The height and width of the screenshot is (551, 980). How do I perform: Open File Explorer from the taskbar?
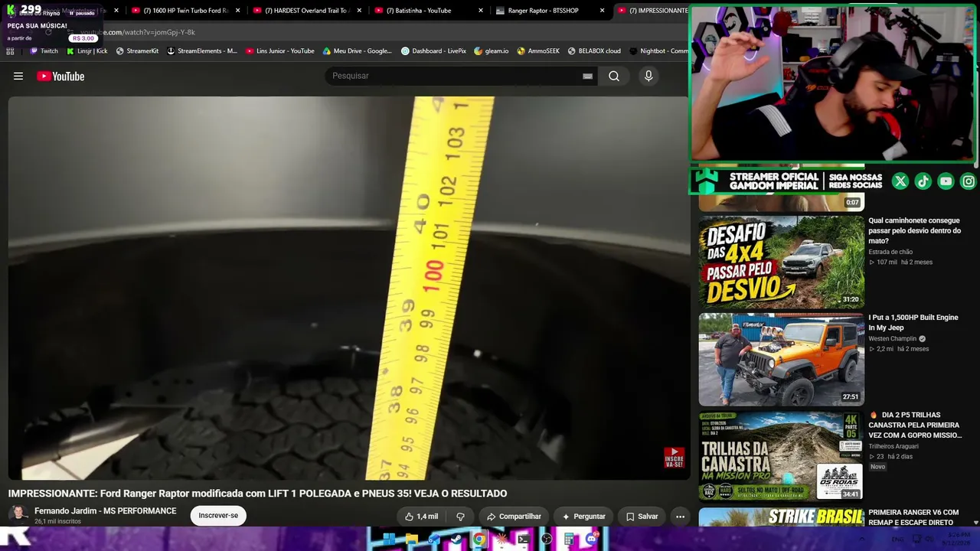click(x=412, y=540)
